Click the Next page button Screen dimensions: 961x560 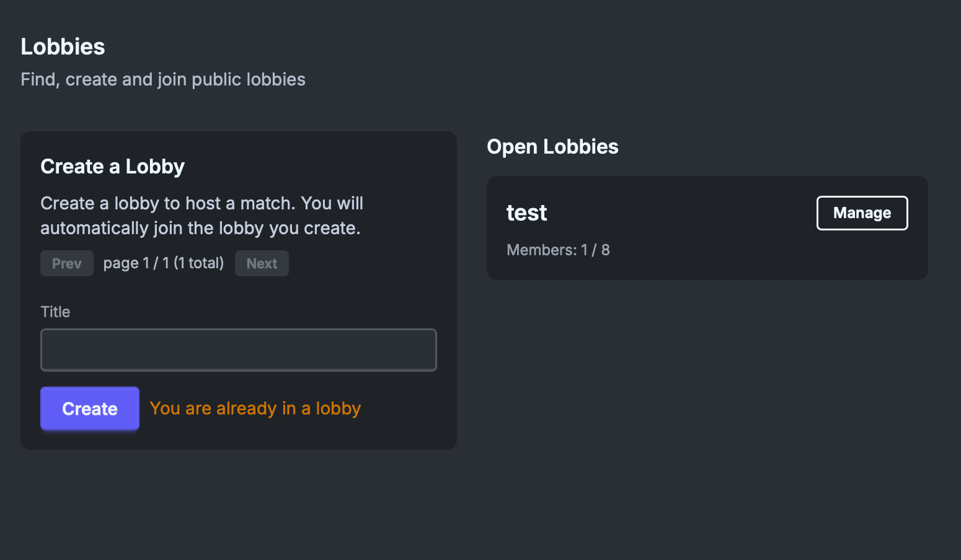click(x=262, y=263)
